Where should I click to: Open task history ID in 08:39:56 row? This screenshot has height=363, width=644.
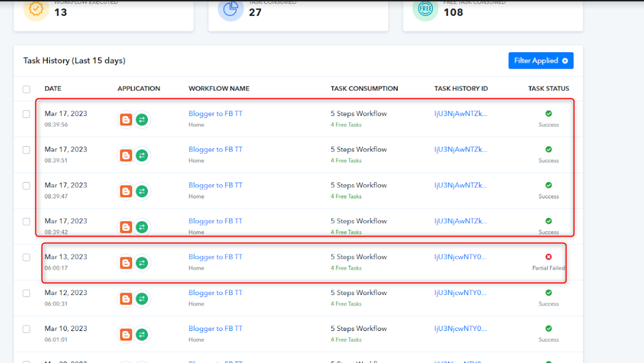(x=461, y=114)
